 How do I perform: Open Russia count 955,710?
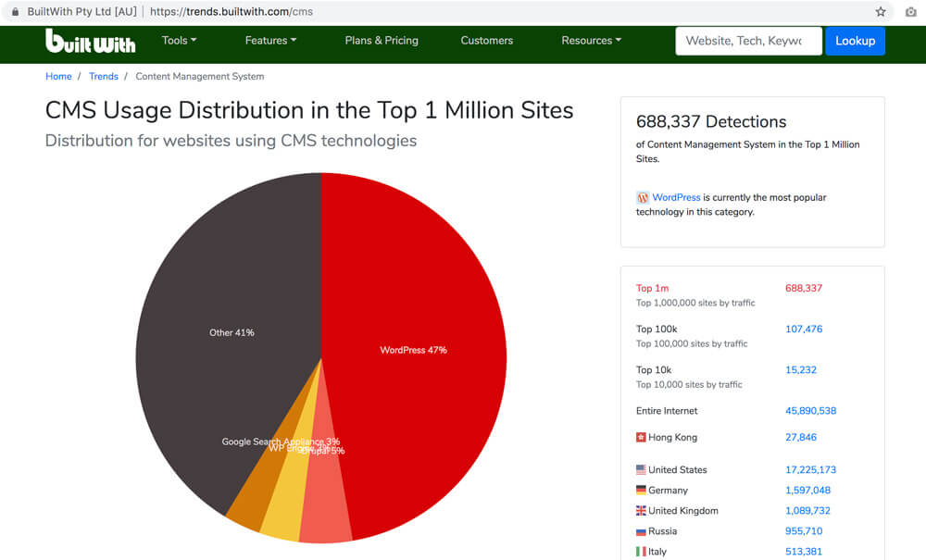(804, 531)
